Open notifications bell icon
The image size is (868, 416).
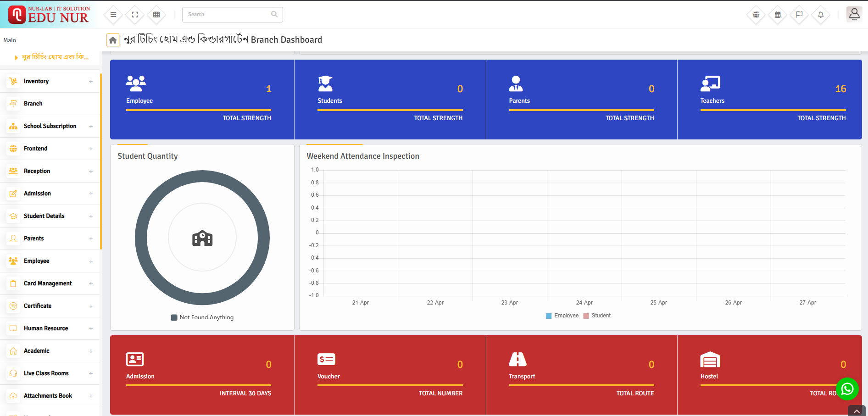tap(821, 15)
